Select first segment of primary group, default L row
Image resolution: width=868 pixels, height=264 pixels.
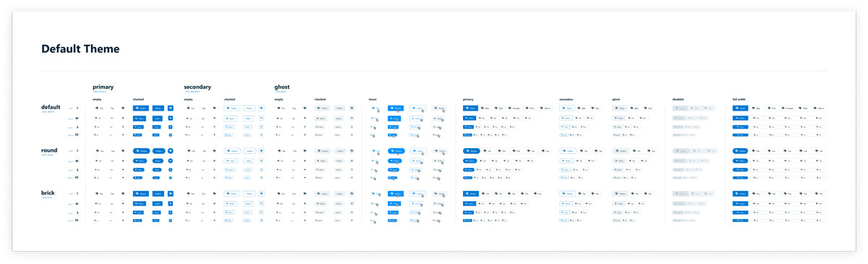click(470, 108)
